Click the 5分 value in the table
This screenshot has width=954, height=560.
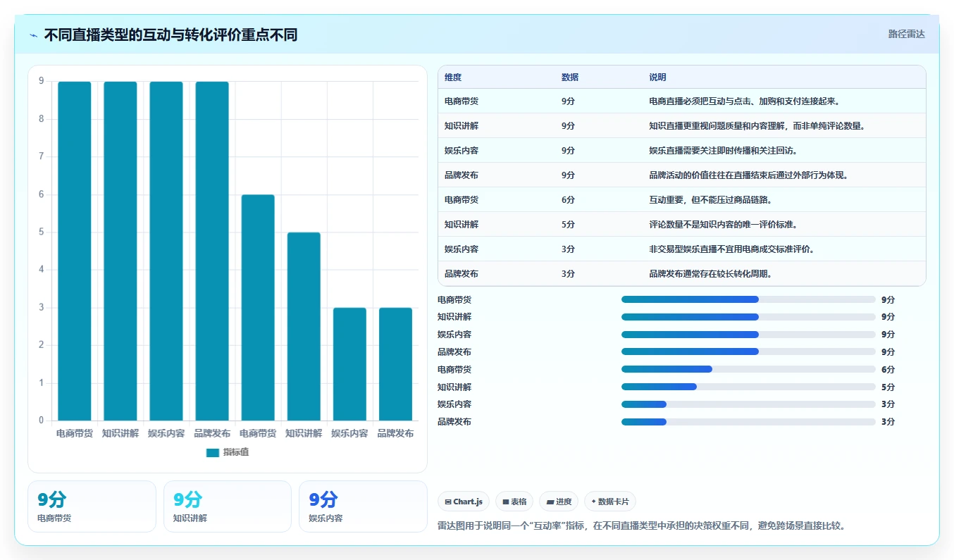tap(568, 225)
